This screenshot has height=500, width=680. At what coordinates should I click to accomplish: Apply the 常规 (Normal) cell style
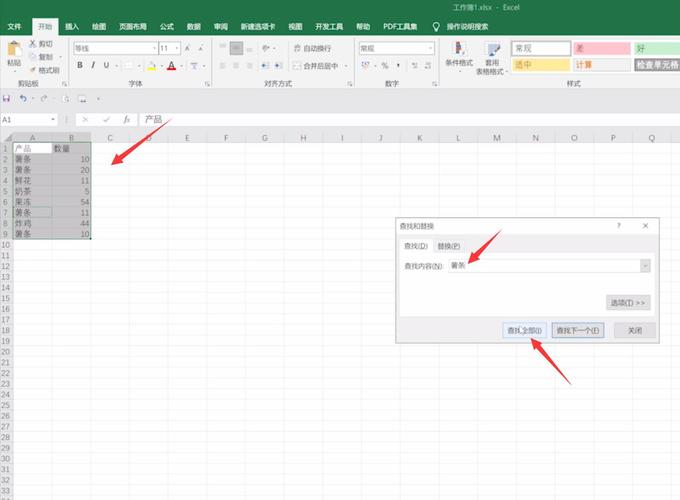(x=541, y=48)
